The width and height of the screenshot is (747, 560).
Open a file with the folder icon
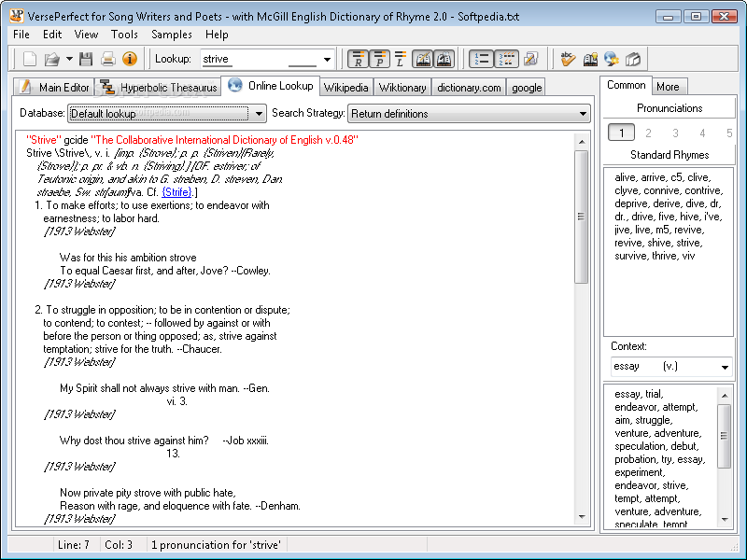(51, 59)
